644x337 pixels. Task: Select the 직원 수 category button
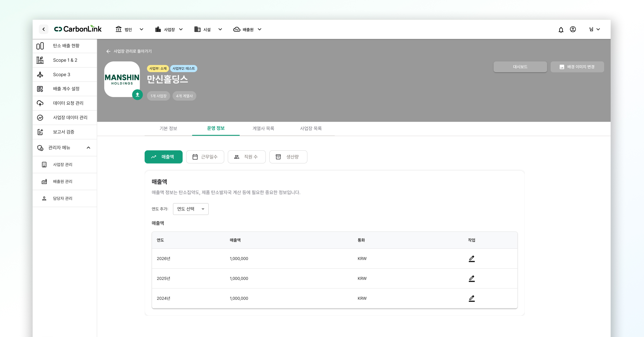click(247, 157)
